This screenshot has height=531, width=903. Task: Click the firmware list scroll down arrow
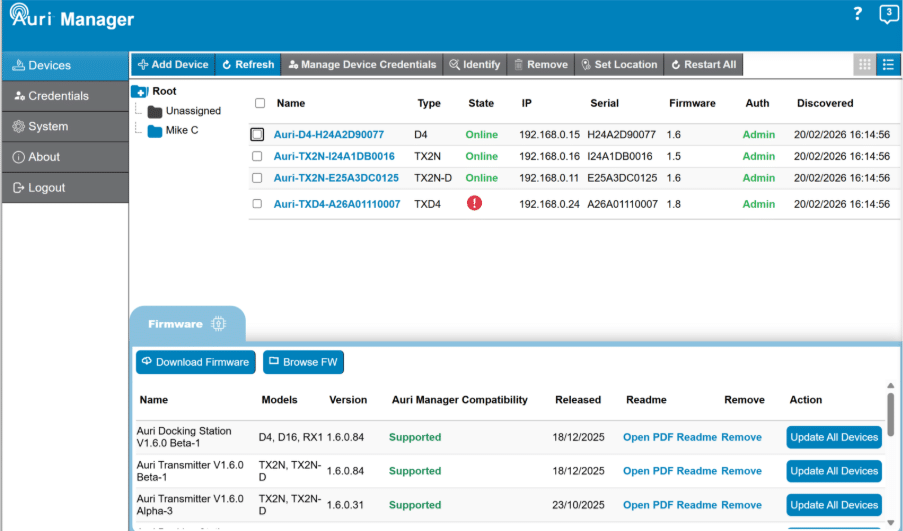[890, 523]
